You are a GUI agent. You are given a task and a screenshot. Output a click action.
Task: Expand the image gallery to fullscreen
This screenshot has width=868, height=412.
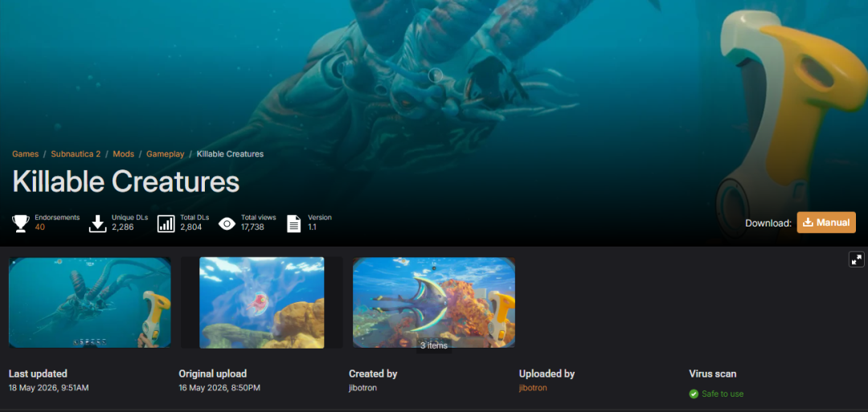click(857, 259)
